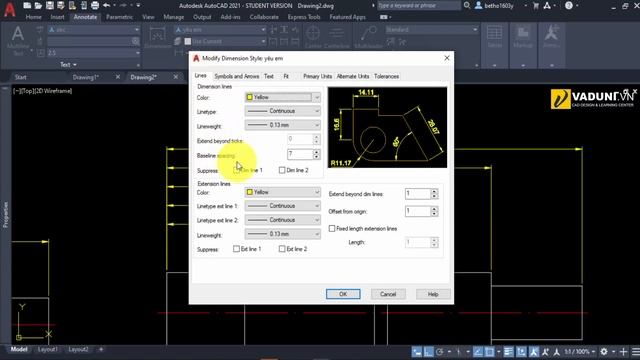
Task: Switch to Text tab in dialog
Action: coord(269,76)
